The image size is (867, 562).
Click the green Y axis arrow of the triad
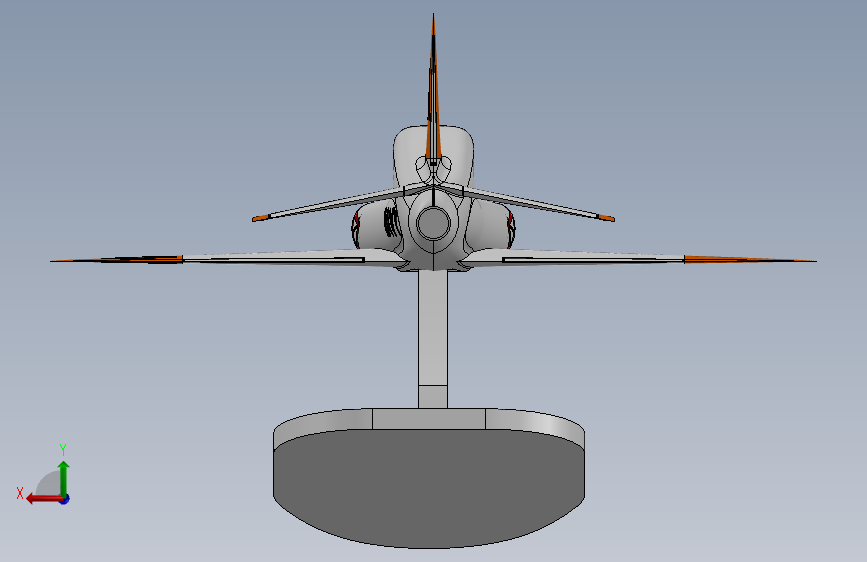click(x=64, y=477)
